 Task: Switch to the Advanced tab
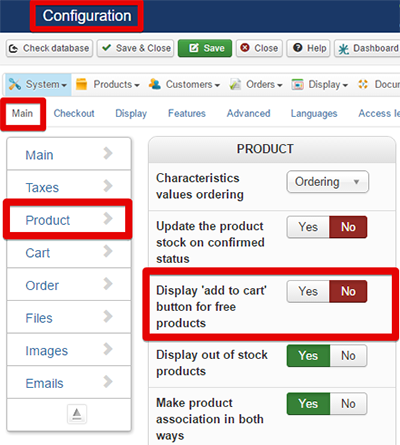pyautogui.click(x=249, y=113)
